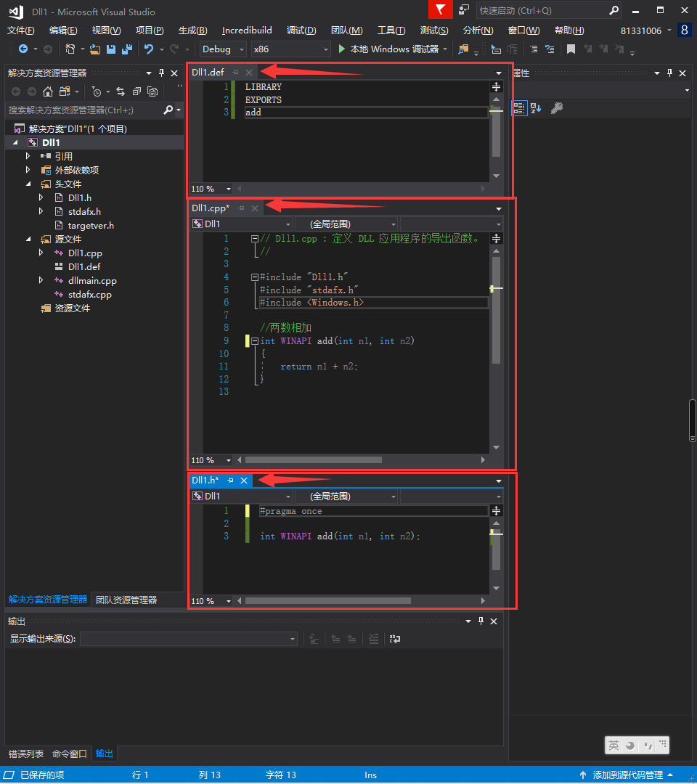Expand the dllmain.cpp tree node
Viewport: 697px width, 784px height.
pos(41,280)
